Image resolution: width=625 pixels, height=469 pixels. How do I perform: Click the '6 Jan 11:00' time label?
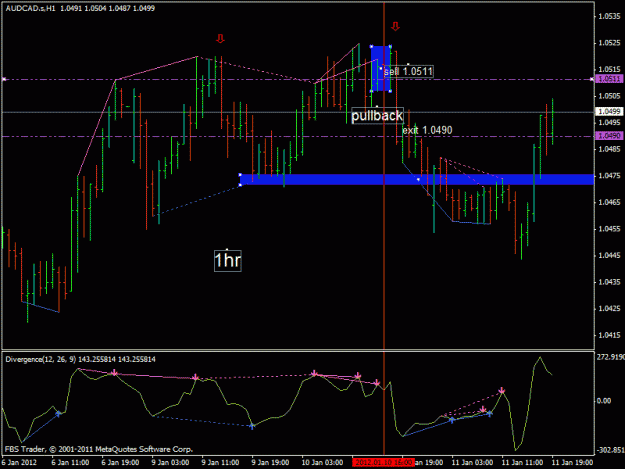[x=70, y=462]
